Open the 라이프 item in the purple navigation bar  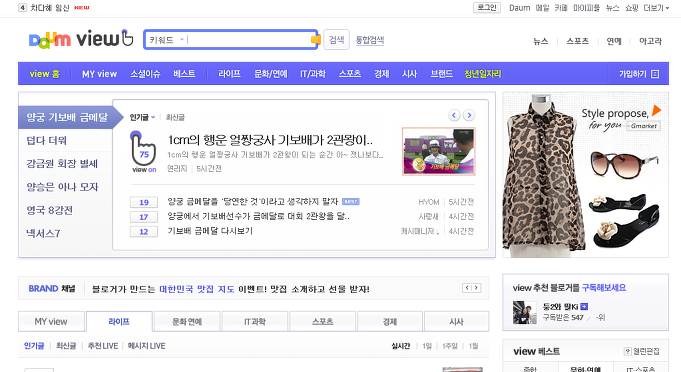coord(229,74)
